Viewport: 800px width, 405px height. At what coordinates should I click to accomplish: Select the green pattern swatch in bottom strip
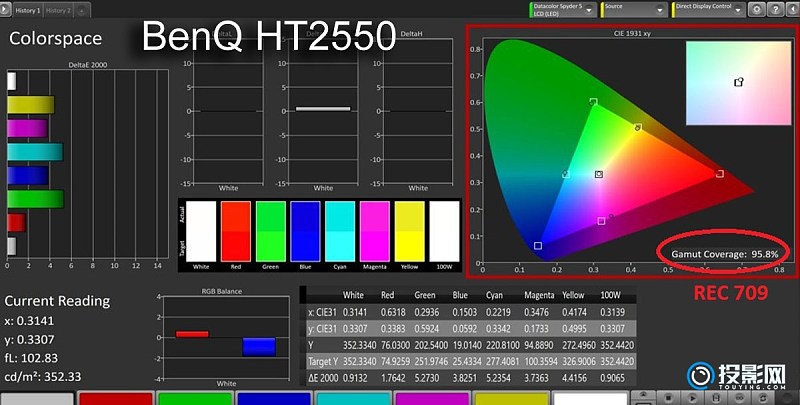194,399
